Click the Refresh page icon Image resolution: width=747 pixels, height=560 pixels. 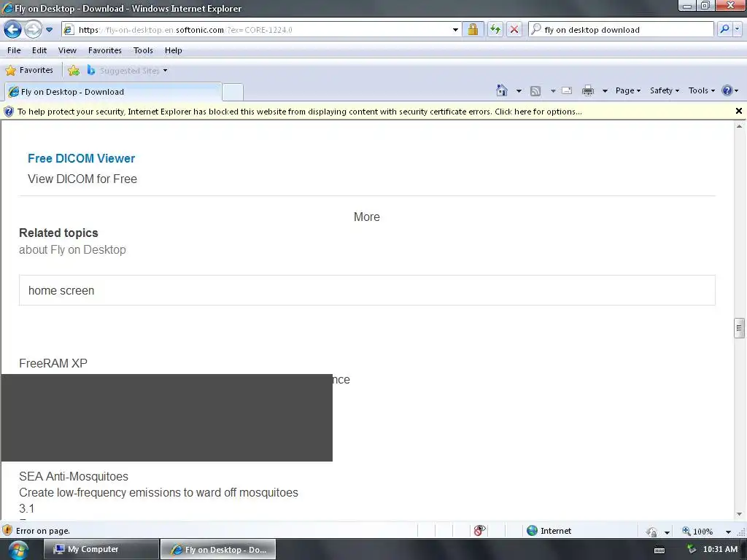pos(495,29)
